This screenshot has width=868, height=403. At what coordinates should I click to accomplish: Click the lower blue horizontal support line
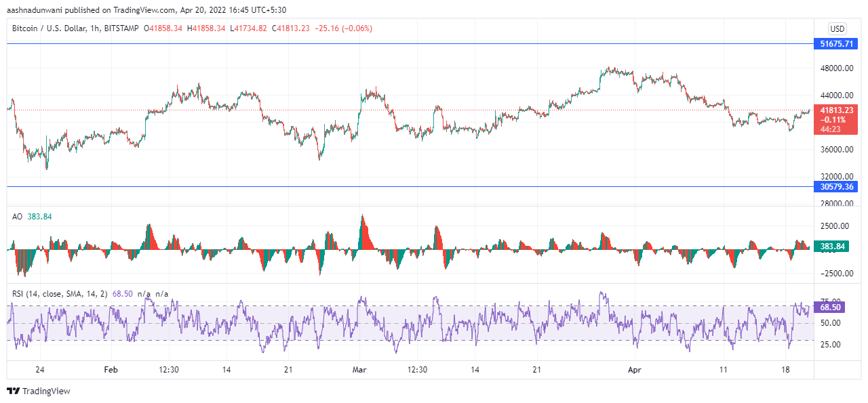point(407,186)
